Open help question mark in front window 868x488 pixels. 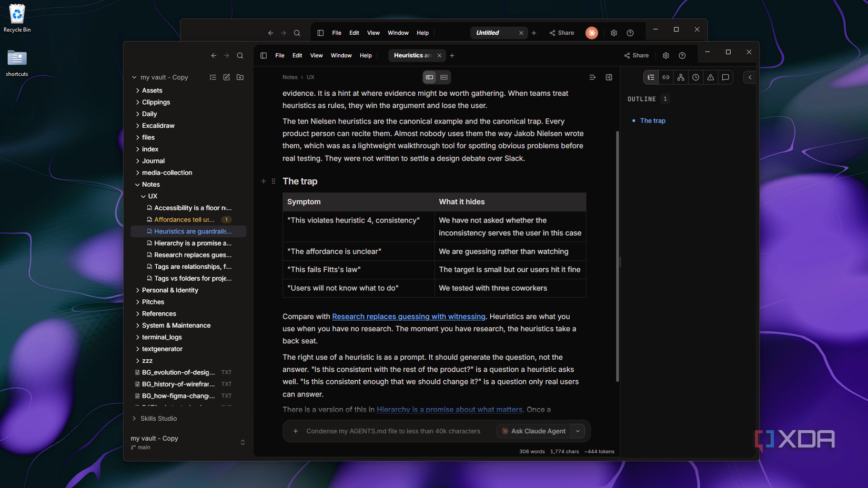tap(682, 56)
